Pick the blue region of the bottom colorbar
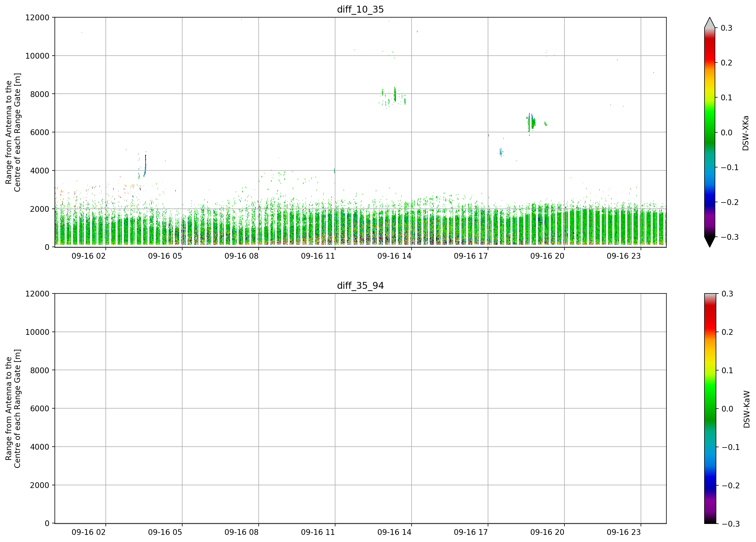756x542 pixels. click(x=710, y=480)
